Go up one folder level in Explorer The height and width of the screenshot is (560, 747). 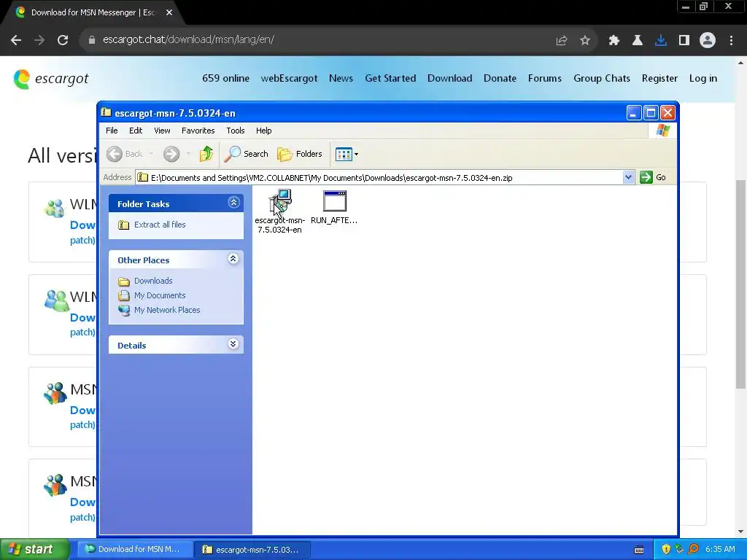(x=206, y=154)
